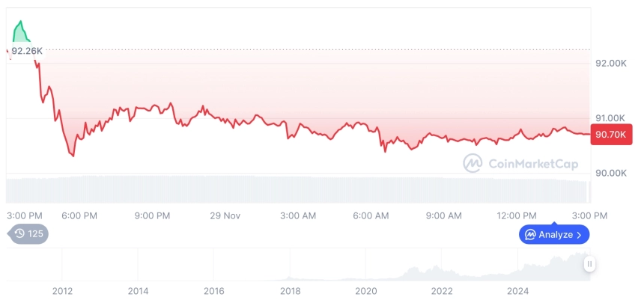Click the 92.00K price axis label
This screenshot has width=644, height=300.
(x=610, y=64)
